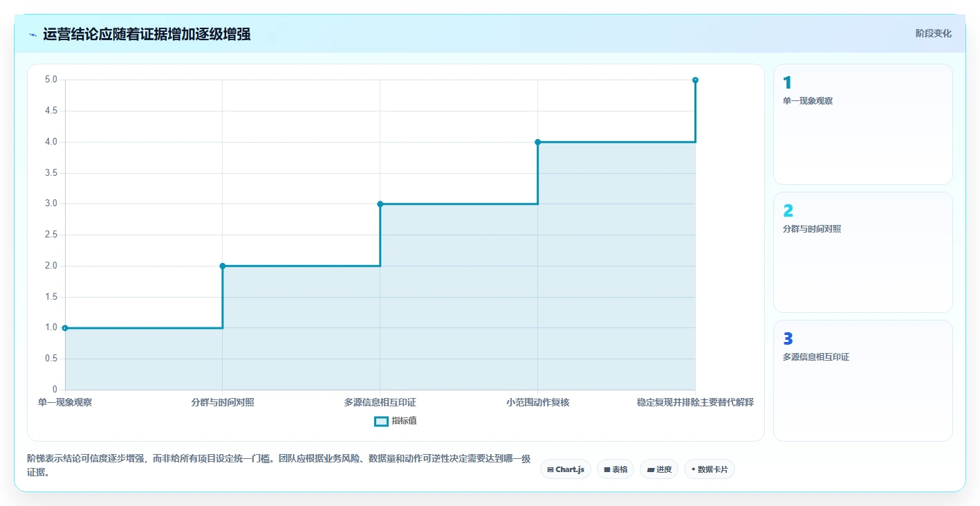
Task: Select the Chart.js tag chip
Action: (x=566, y=469)
